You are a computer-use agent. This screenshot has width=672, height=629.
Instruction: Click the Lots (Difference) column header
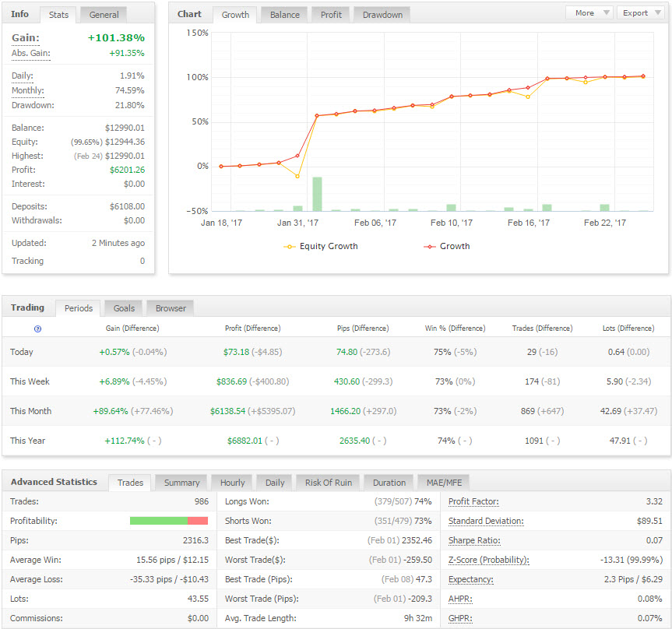(x=628, y=329)
